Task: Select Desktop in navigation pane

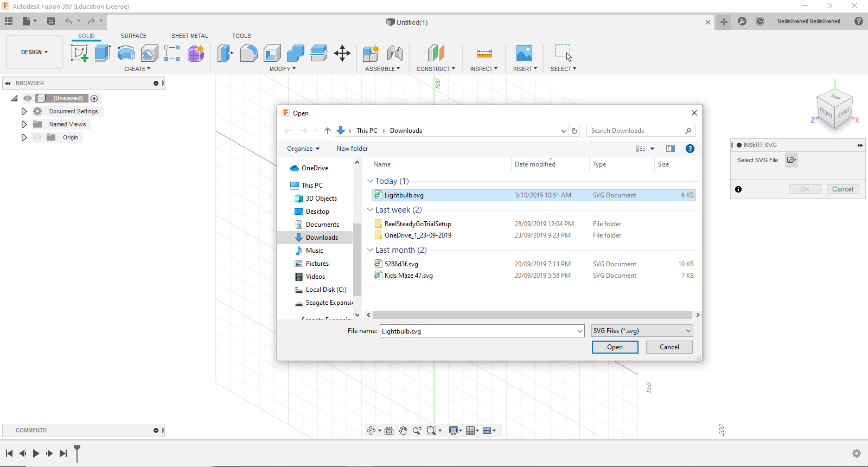Action: pyautogui.click(x=317, y=212)
